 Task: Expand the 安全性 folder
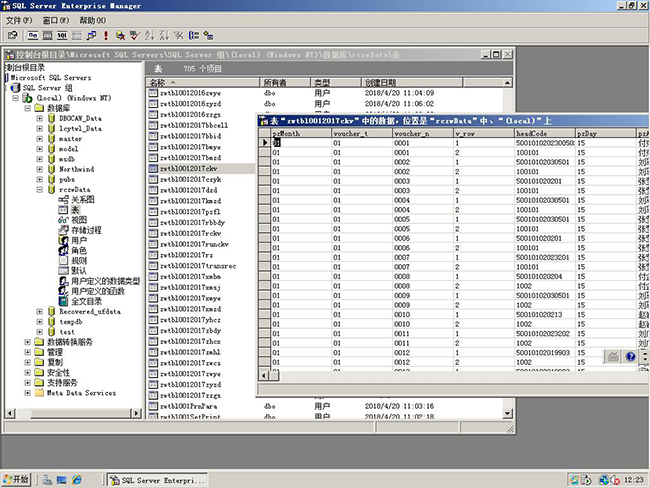(27, 373)
